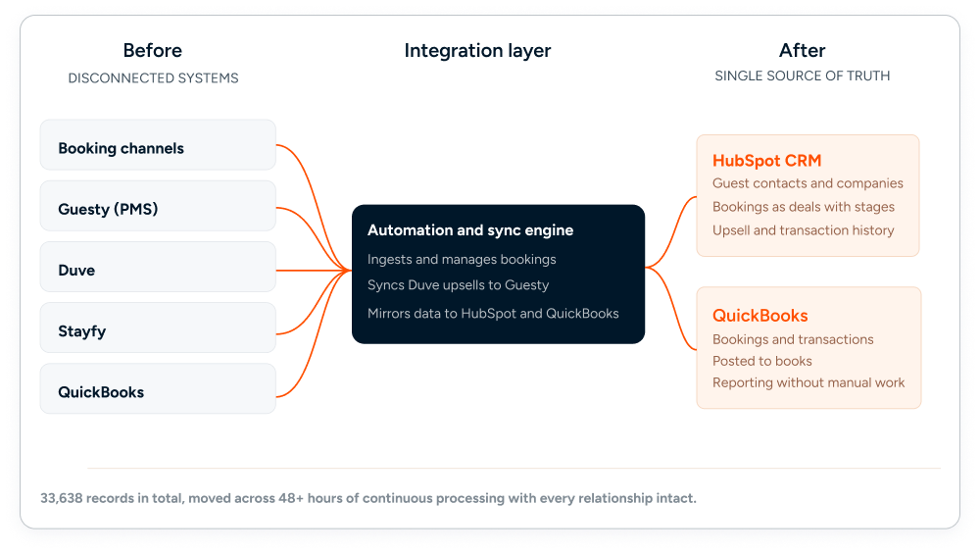
Task: Click 'Bookings as deals with stages' line
Action: pyautogui.click(x=804, y=207)
